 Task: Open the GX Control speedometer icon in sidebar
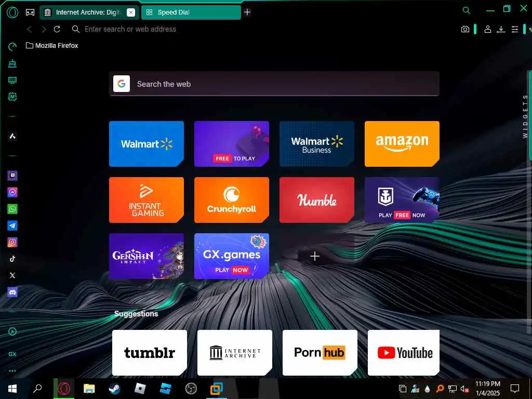click(12, 47)
